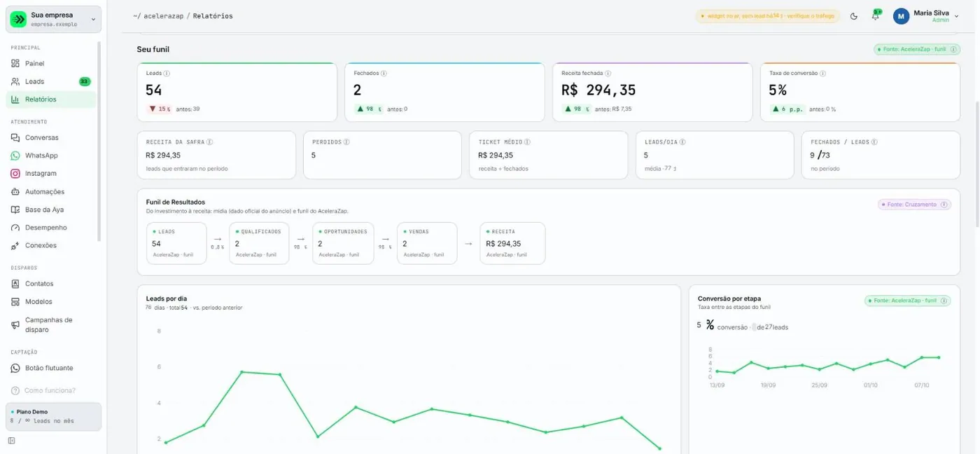Select Relatórios in the sidebar
Screen dimensions: 980x454
[x=51, y=99]
